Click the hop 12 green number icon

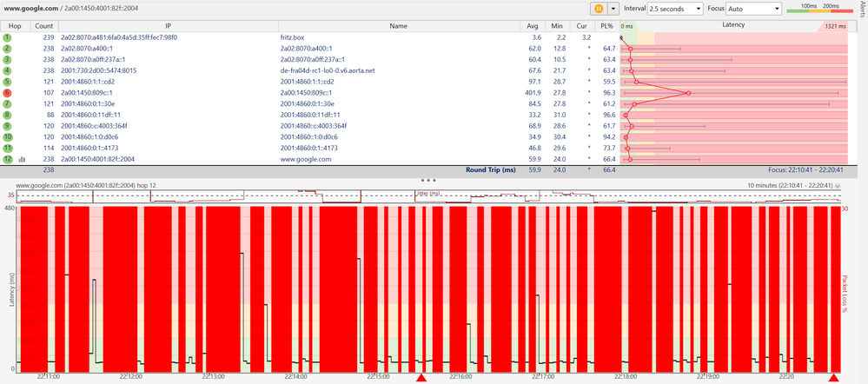click(x=7, y=159)
